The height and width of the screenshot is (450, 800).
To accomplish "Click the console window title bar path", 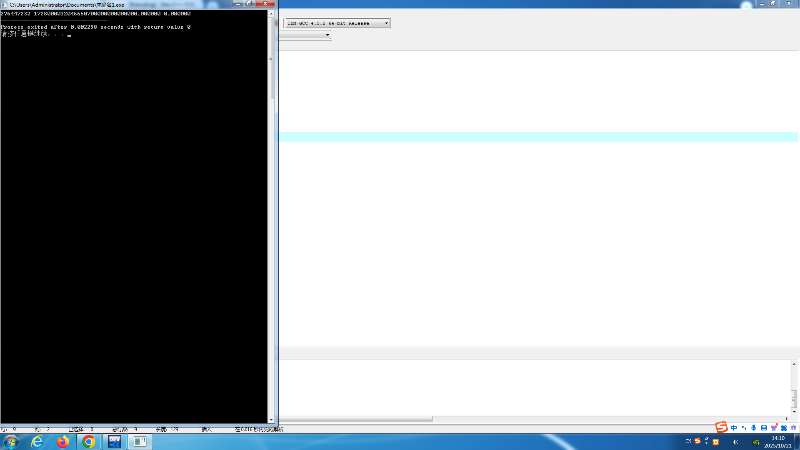I will [x=67, y=5].
